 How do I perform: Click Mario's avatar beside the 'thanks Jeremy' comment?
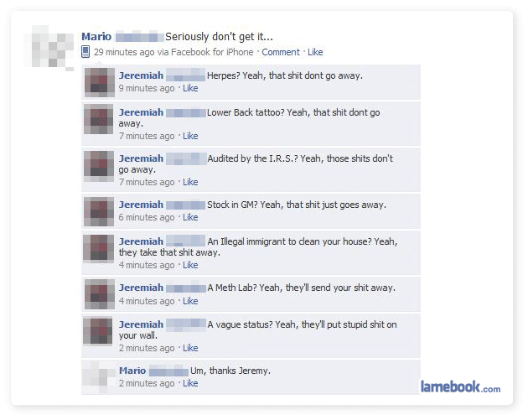(99, 377)
